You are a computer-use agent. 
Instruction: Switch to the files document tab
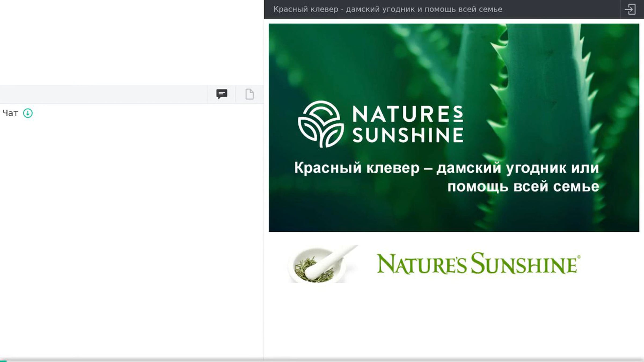click(250, 94)
